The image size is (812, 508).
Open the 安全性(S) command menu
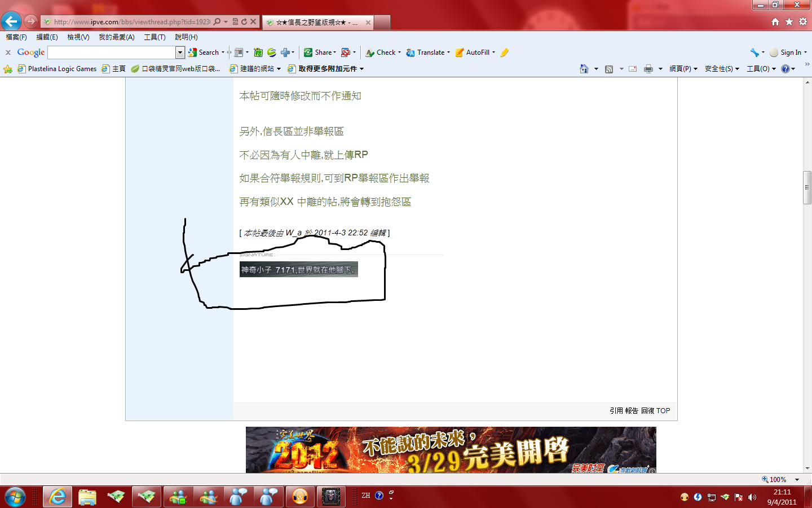pos(722,69)
